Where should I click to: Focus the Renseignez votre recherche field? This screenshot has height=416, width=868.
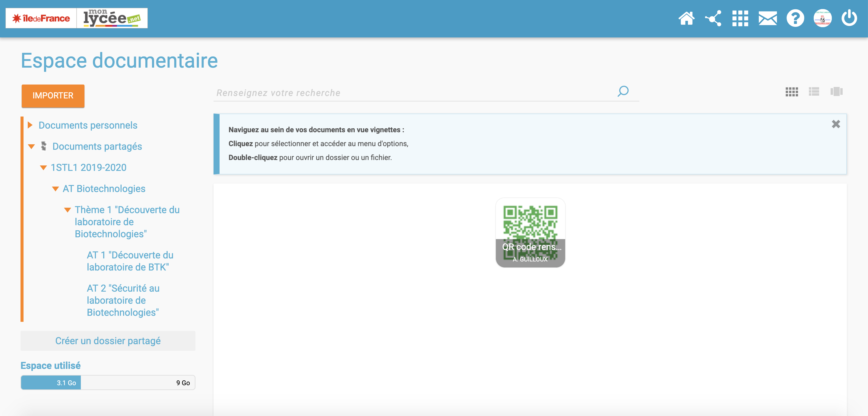point(414,93)
